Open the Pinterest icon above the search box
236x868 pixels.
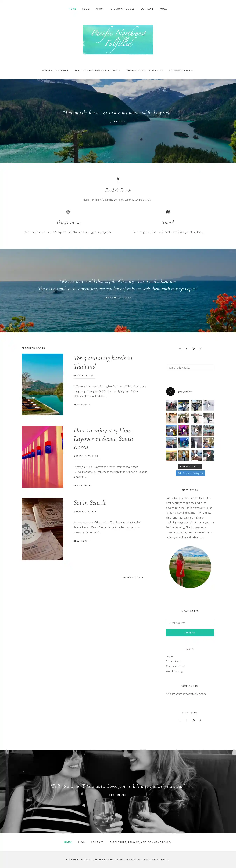click(x=200, y=349)
